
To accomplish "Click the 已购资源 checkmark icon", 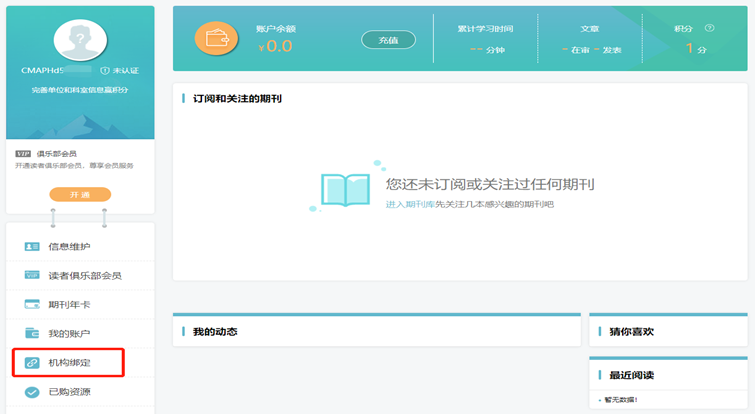I will click(31, 391).
